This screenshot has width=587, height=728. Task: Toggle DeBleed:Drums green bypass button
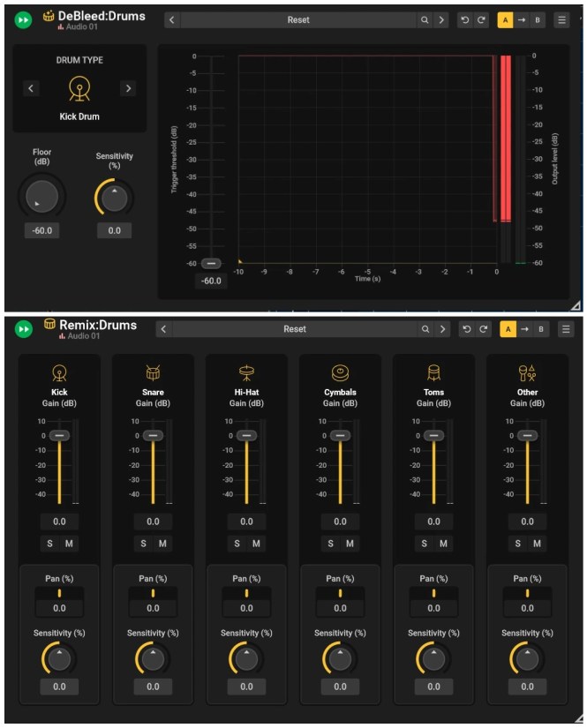(x=23, y=20)
